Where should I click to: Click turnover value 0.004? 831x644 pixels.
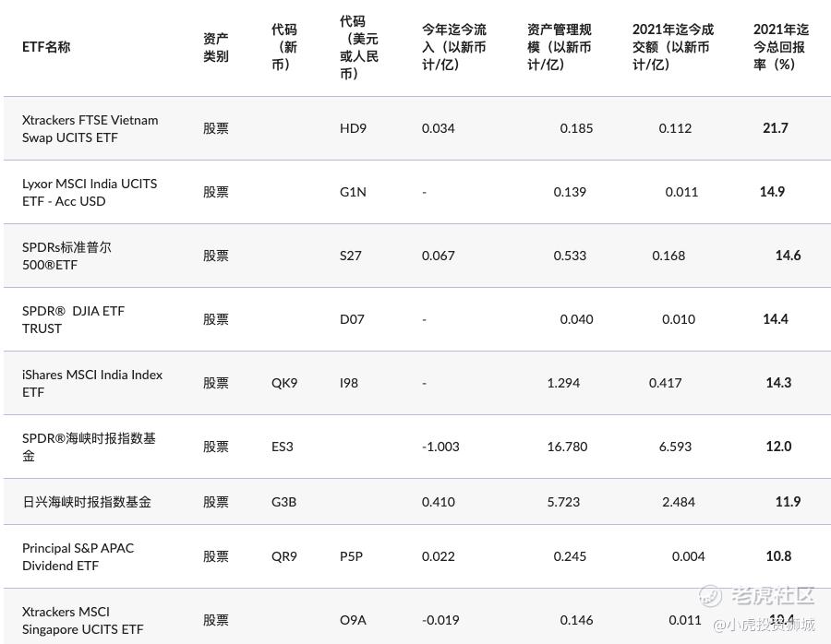click(x=689, y=556)
